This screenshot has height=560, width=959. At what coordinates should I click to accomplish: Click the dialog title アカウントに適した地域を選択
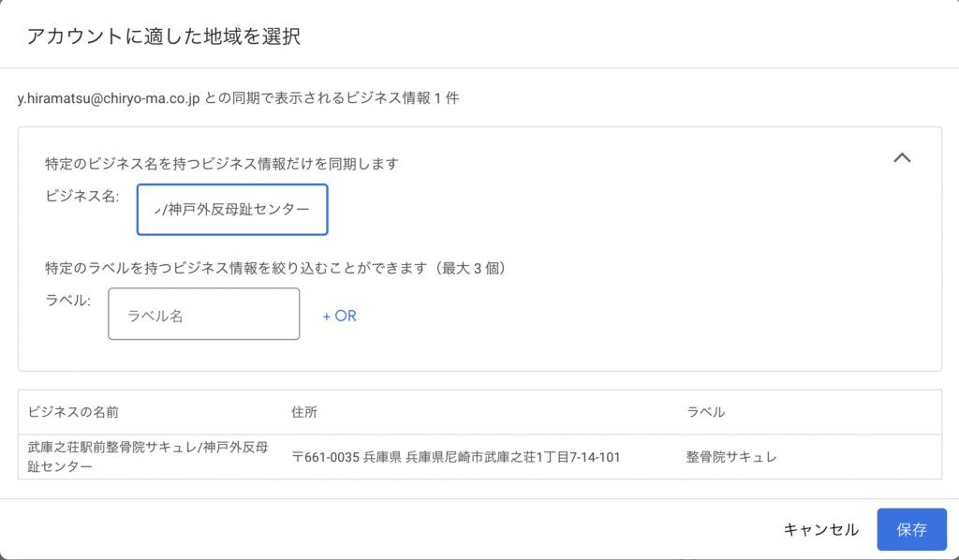tap(163, 37)
